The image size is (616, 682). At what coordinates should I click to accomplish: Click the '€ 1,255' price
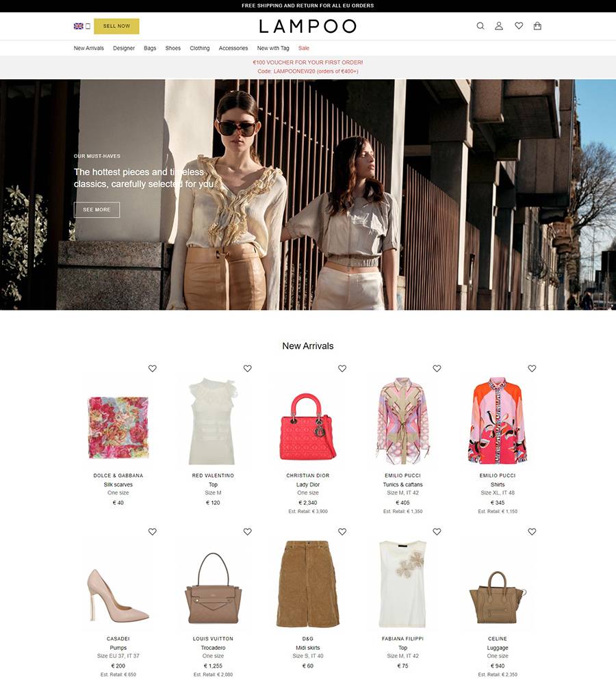pos(213,666)
